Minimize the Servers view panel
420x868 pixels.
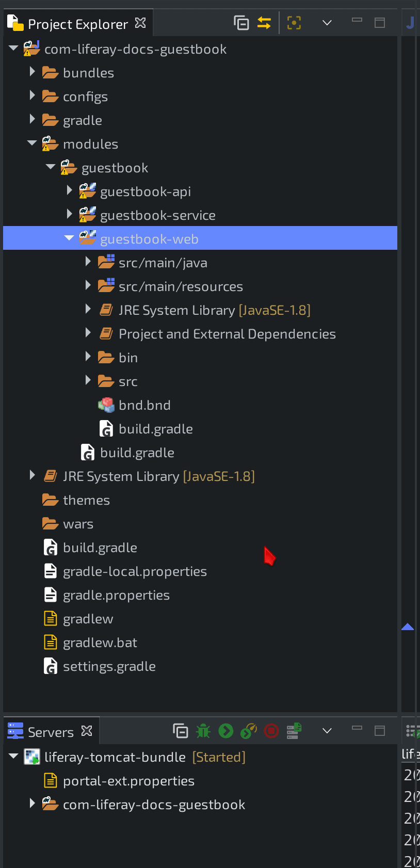click(x=357, y=728)
